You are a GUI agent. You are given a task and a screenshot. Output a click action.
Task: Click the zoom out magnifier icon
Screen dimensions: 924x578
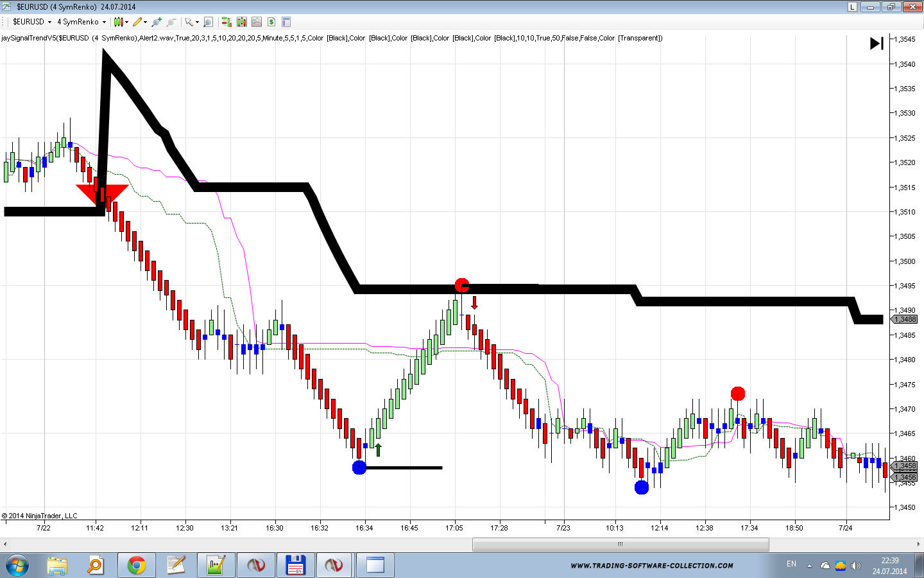171,22
